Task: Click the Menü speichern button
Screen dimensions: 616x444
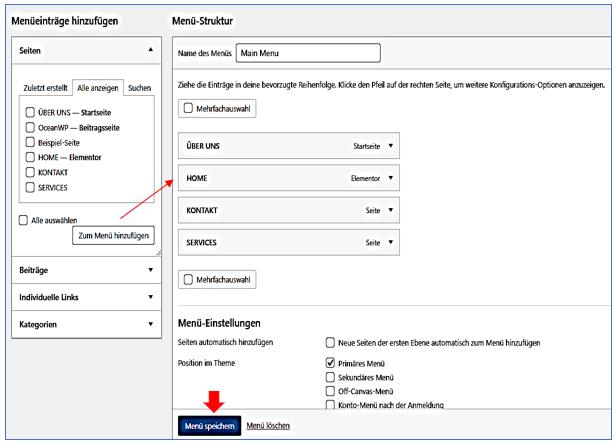Action: tap(209, 426)
